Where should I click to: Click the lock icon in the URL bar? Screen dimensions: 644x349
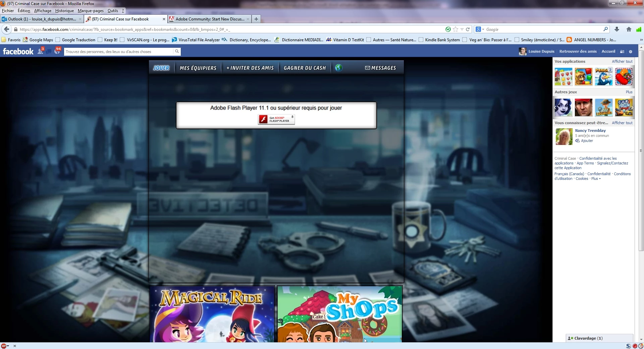(x=15, y=29)
